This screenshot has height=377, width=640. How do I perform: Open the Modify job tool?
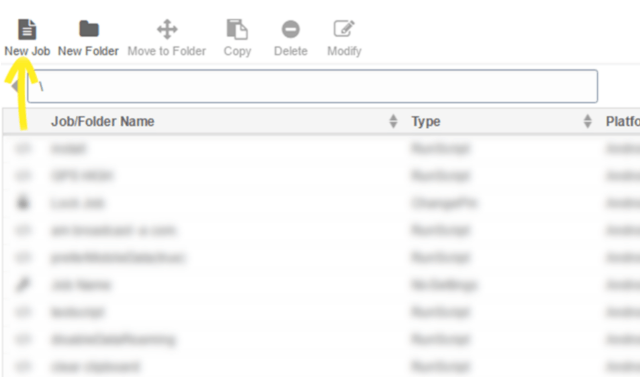pos(344,38)
